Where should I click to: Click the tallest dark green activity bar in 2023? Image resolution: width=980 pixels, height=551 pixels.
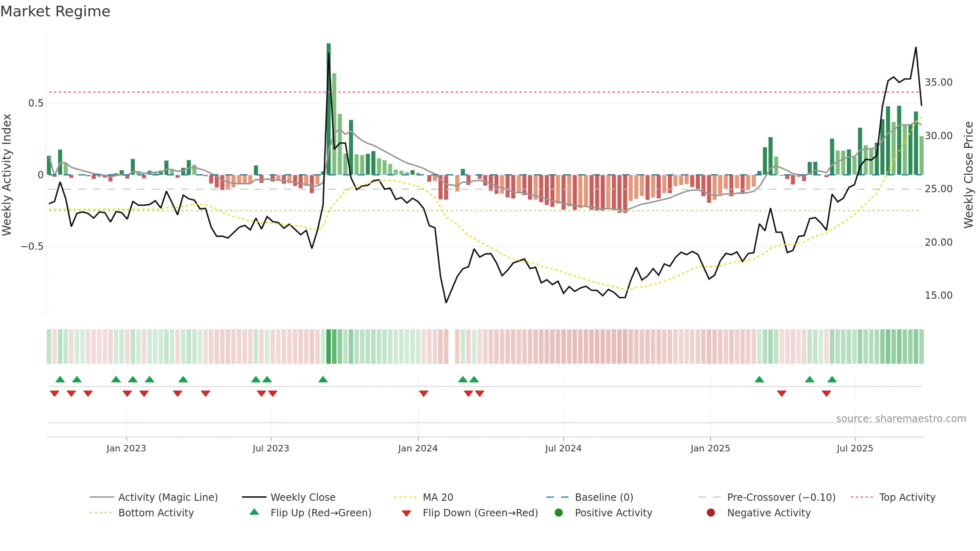(x=329, y=109)
